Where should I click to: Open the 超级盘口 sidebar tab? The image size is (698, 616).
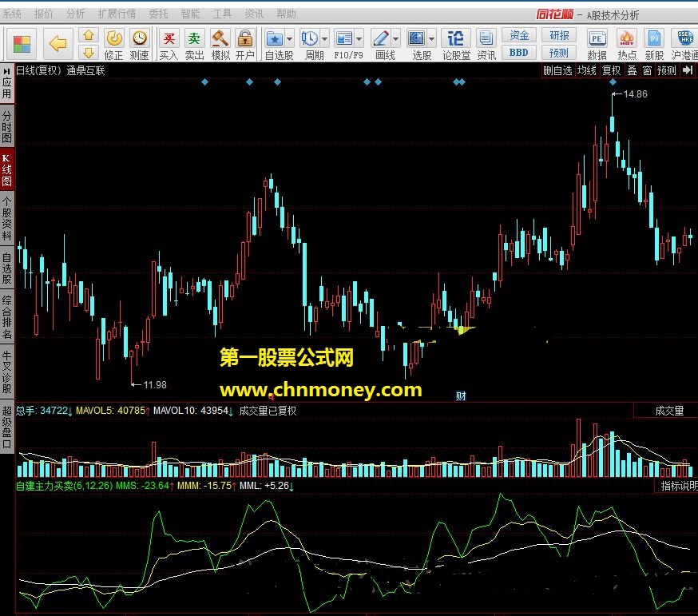pyautogui.click(x=6, y=427)
